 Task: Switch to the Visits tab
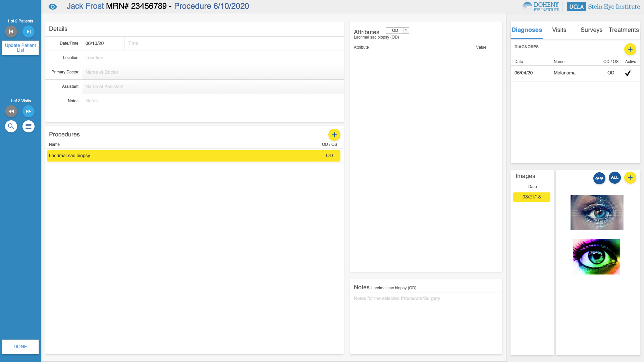pos(559,30)
